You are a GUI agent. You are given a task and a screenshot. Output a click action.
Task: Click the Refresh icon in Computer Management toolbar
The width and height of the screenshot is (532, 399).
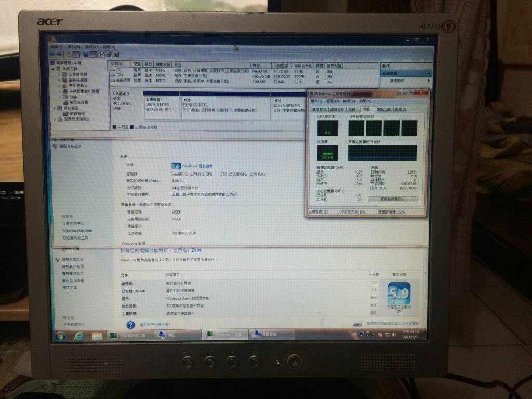(102, 54)
